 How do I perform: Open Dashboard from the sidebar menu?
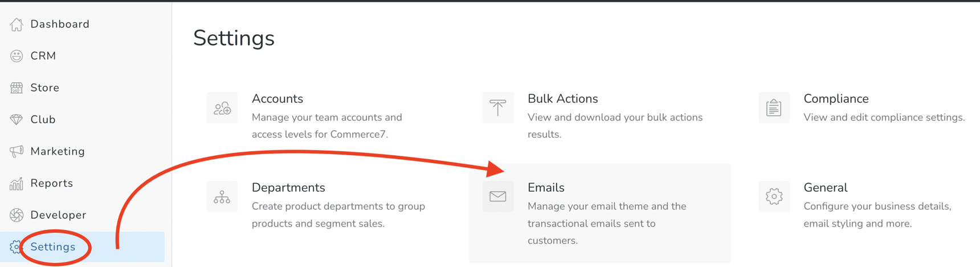click(x=60, y=24)
